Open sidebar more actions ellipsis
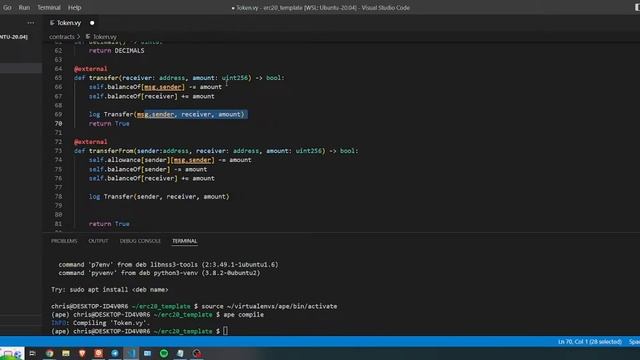Viewport: 640px width, 360px height. pos(31,23)
